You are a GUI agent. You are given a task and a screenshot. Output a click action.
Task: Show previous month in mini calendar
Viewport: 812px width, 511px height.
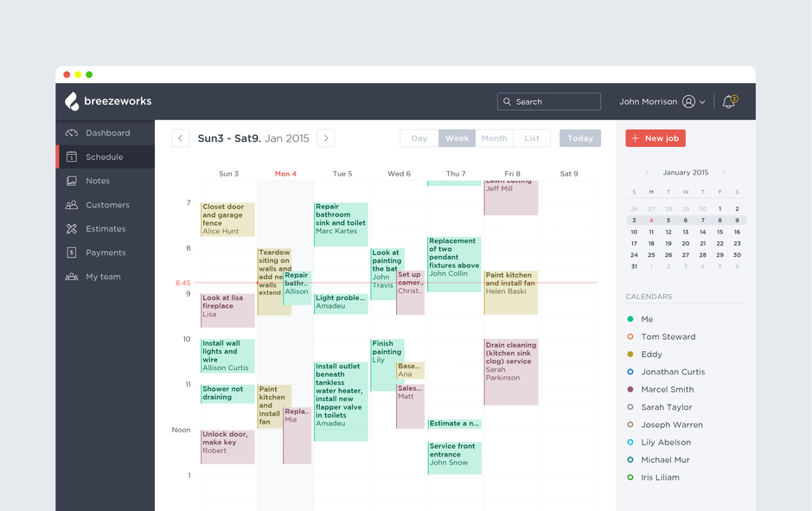[x=647, y=172]
